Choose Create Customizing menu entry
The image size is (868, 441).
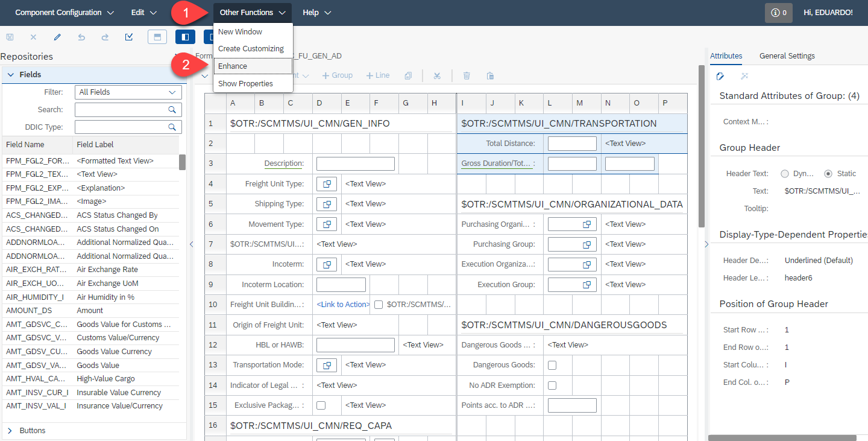[253, 49]
